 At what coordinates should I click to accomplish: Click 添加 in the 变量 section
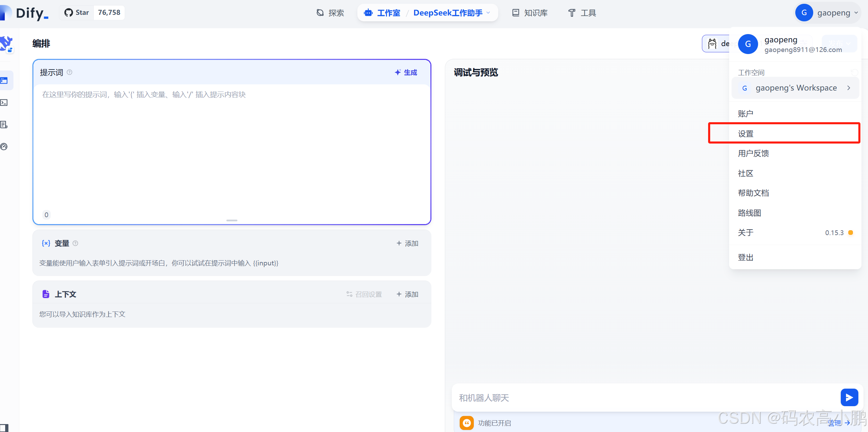407,243
